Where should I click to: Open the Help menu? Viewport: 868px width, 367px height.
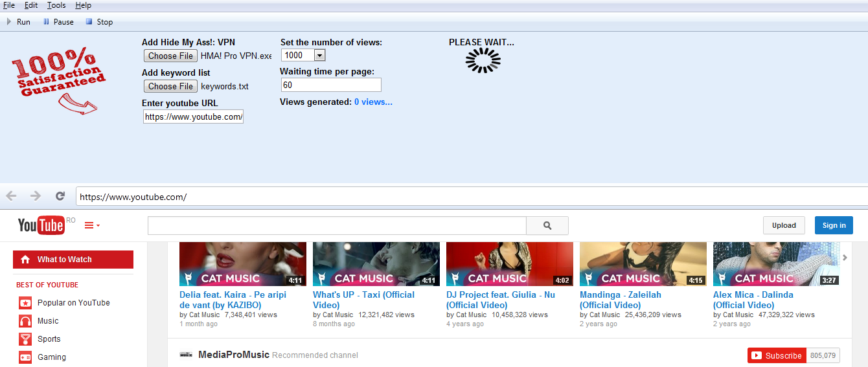click(83, 5)
